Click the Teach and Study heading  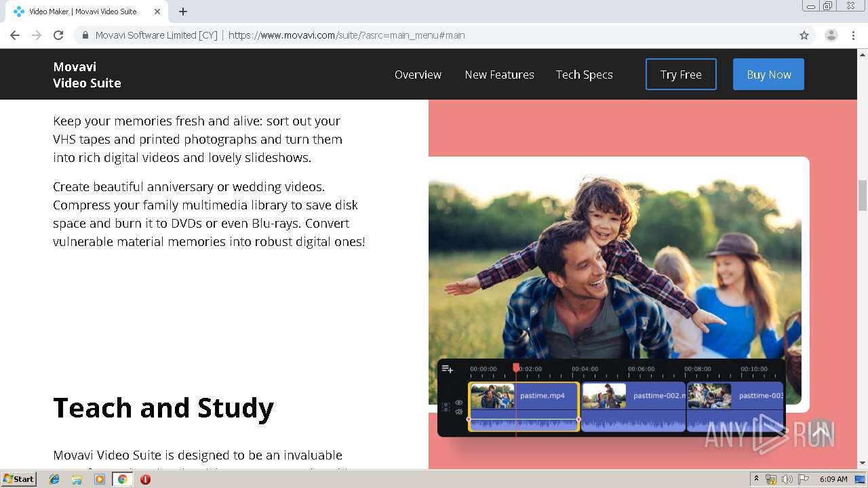point(163,408)
